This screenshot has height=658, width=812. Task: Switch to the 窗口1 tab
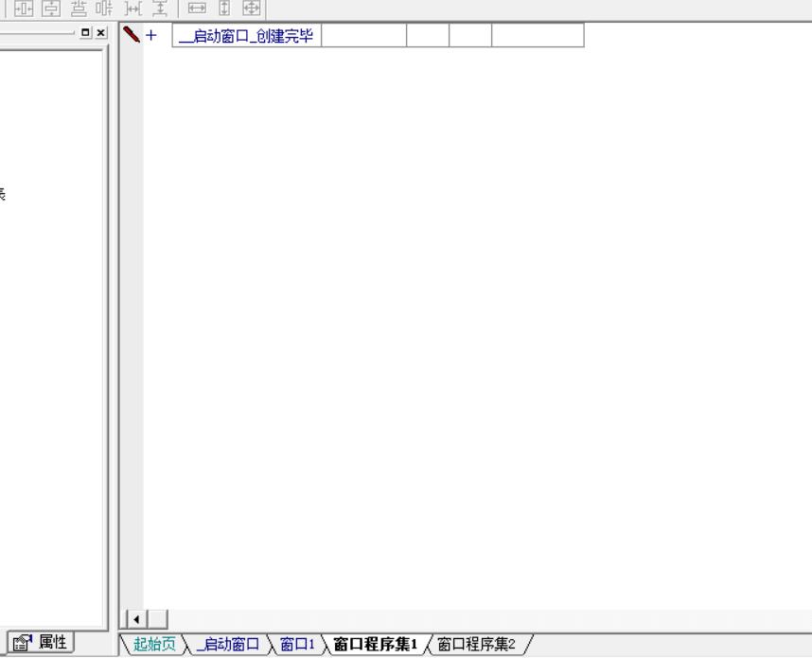point(296,645)
